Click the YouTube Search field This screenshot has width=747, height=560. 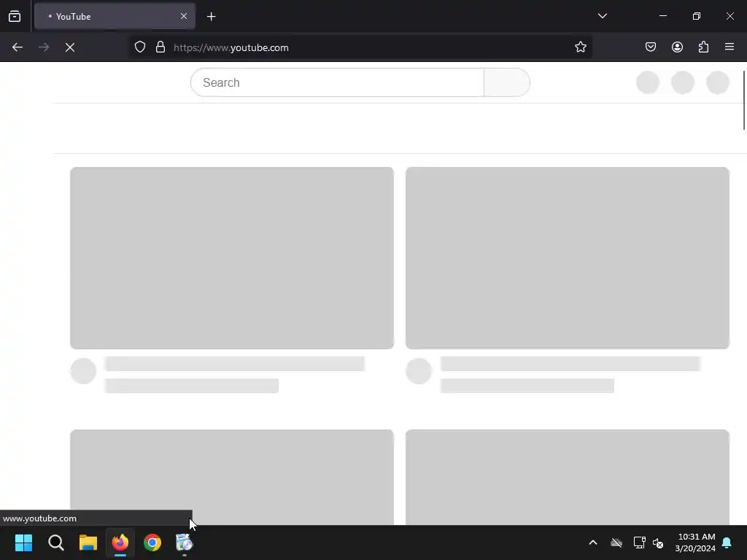[337, 82]
